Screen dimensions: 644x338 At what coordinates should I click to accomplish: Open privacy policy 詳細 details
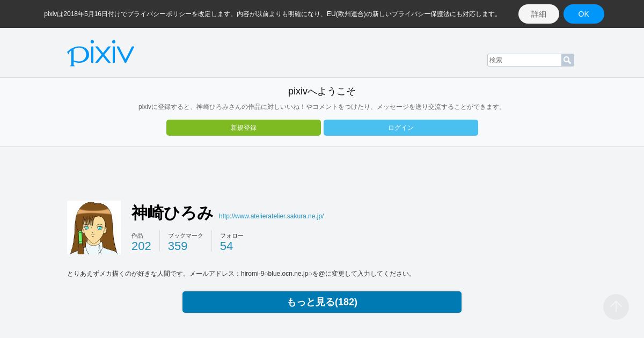539,14
